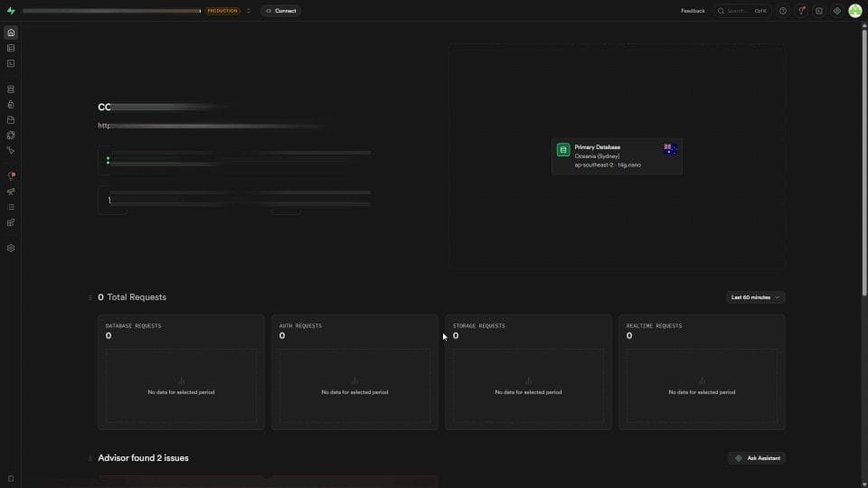Open the Storage folder icon
The height and width of the screenshot is (488, 868).
(11, 120)
